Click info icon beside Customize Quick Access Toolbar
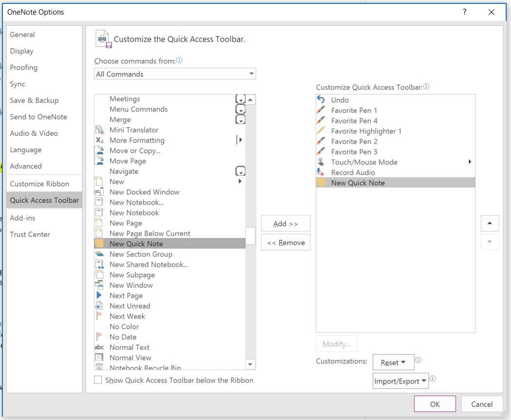This screenshot has height=420, width=511. [x=426, y=86]
